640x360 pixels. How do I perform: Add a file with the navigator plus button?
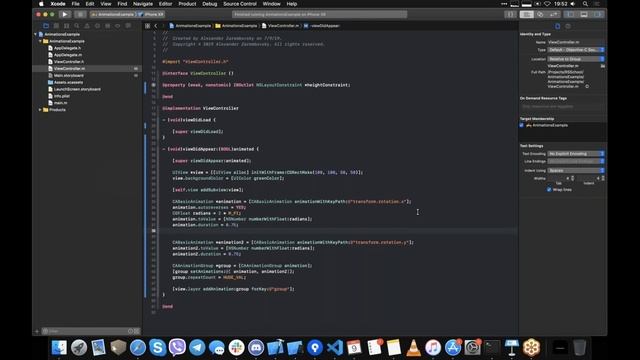(x=37, y=331)
